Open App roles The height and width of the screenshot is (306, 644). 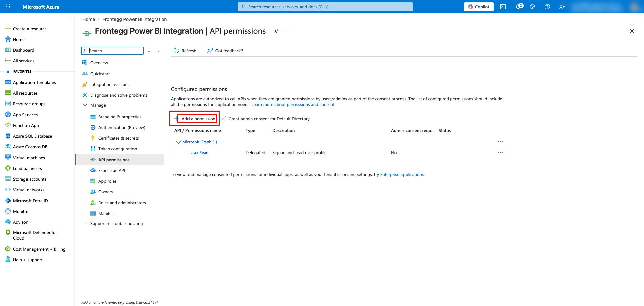pos(107,181)
